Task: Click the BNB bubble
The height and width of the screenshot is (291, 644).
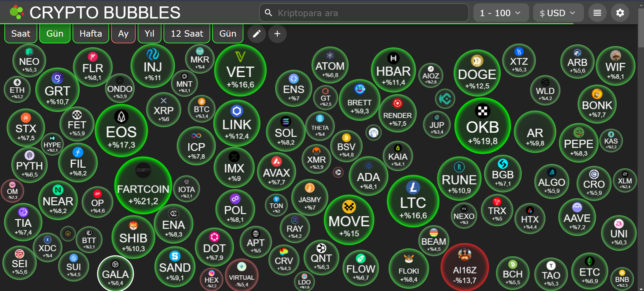Action: 622,279
